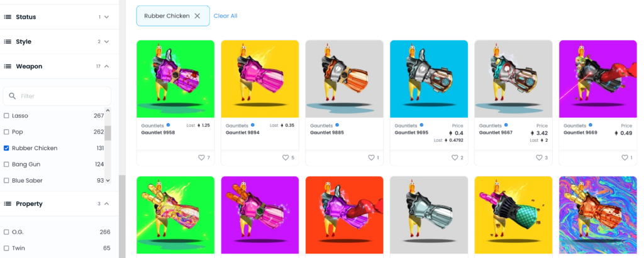The width and height of the screenshot is (644, 258).
Task: Check the Bang Gun filter
Action: pyautogui.click(x=6, y=164)
